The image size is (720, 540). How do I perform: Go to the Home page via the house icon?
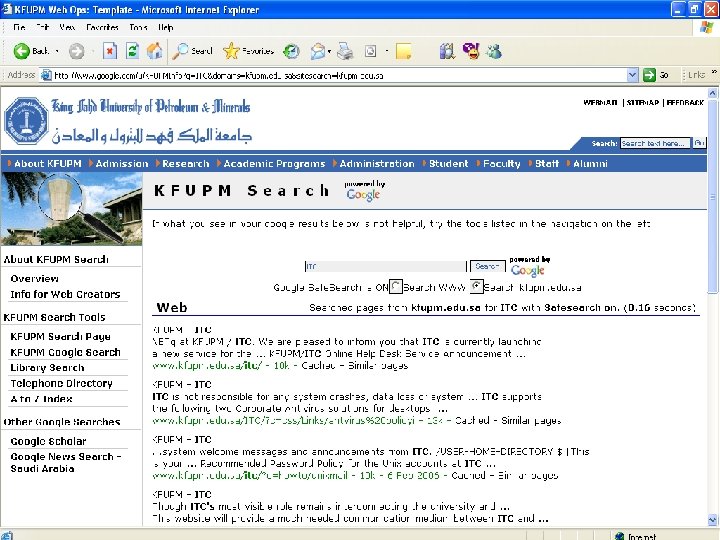(x=155, y=51)
